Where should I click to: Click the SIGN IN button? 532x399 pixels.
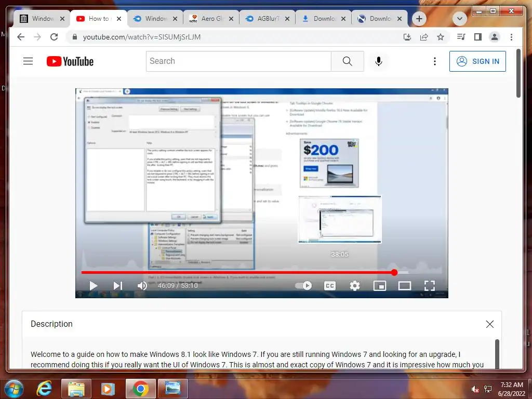coord(478,61)
